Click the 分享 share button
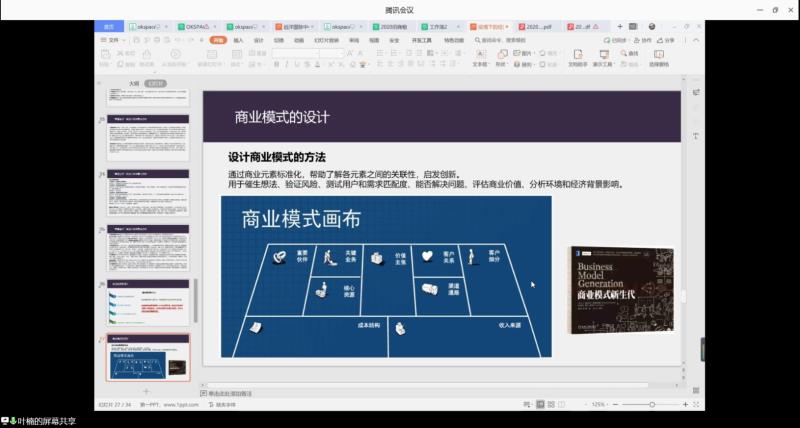This screenshot has height=428, width=800. 668,40
